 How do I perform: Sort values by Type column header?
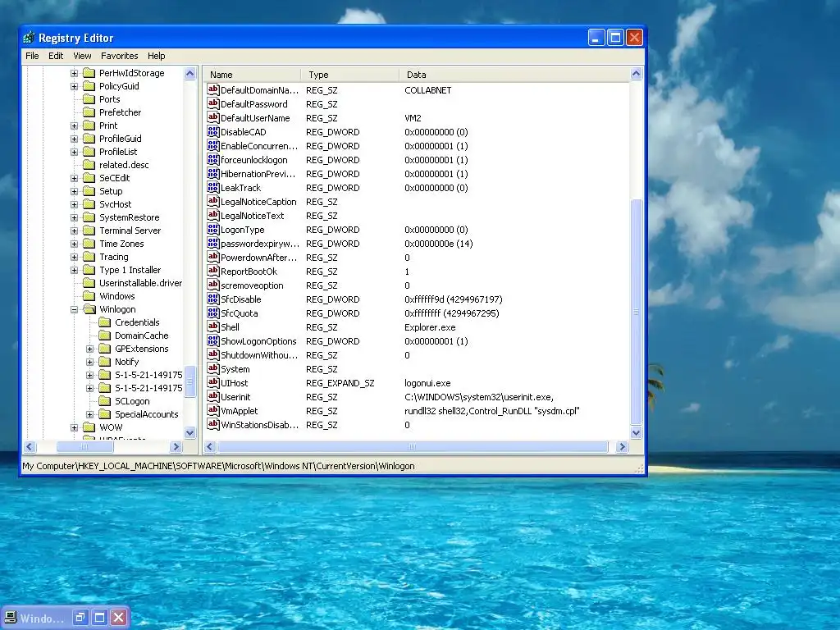pos(349,75)
